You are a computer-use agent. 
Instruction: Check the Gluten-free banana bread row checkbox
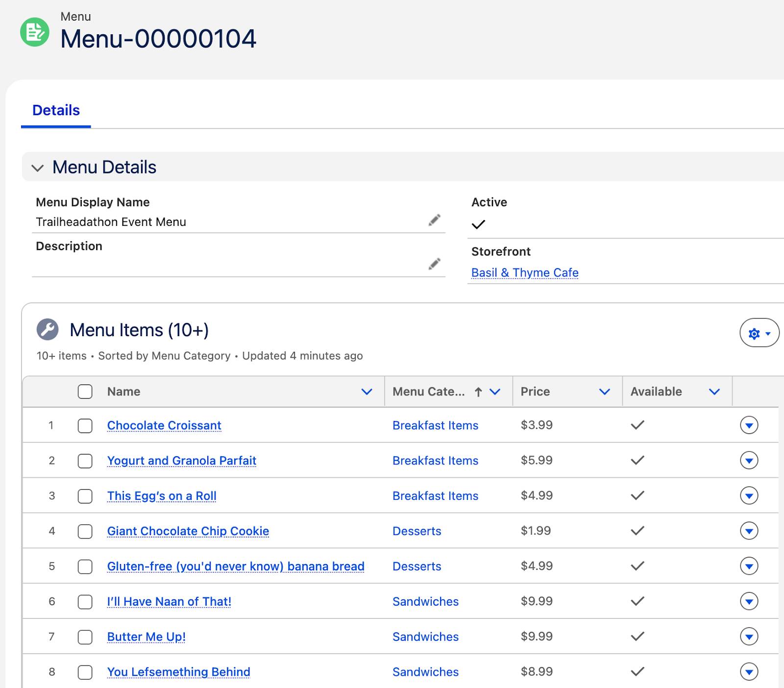click(x=84, y=566)
